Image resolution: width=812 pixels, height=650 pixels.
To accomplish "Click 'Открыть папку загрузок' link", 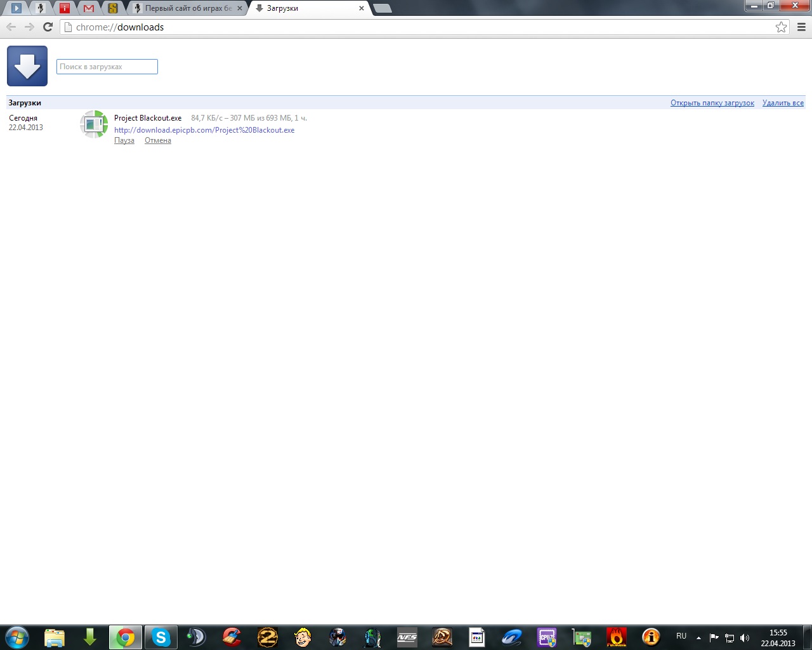I will [x=712, y=103].
